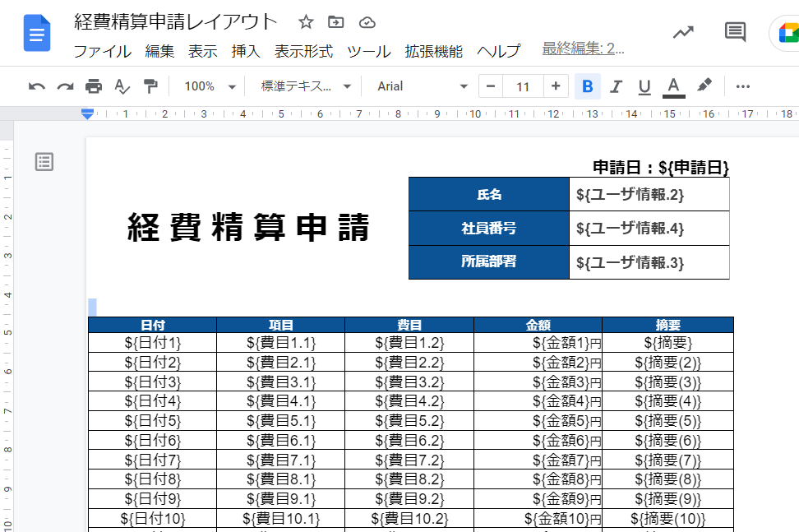The height and width of the screenshot is (532, 799).
Task: Open the paragraph style dropdown
Action: (306, 86)
